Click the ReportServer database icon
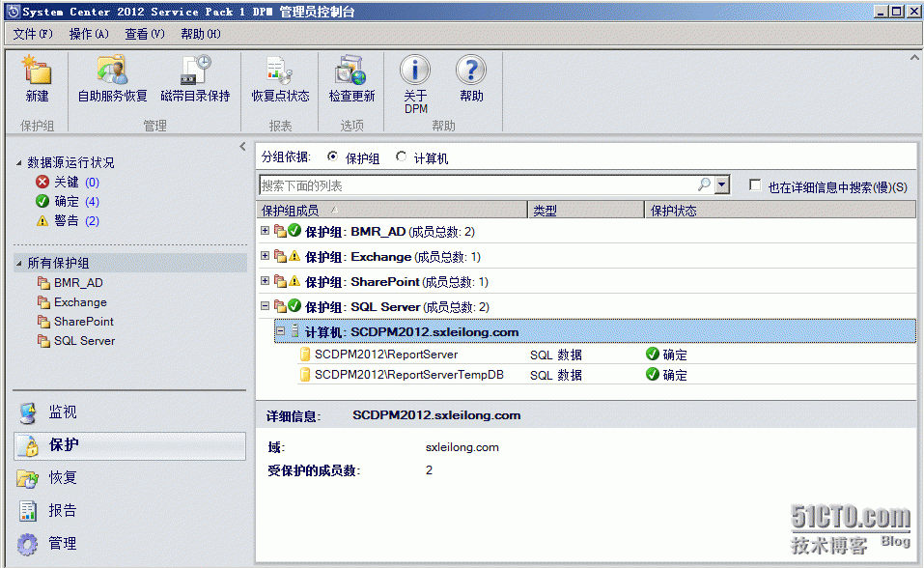Viewport: 924px width, 568px height. [305, 354]
